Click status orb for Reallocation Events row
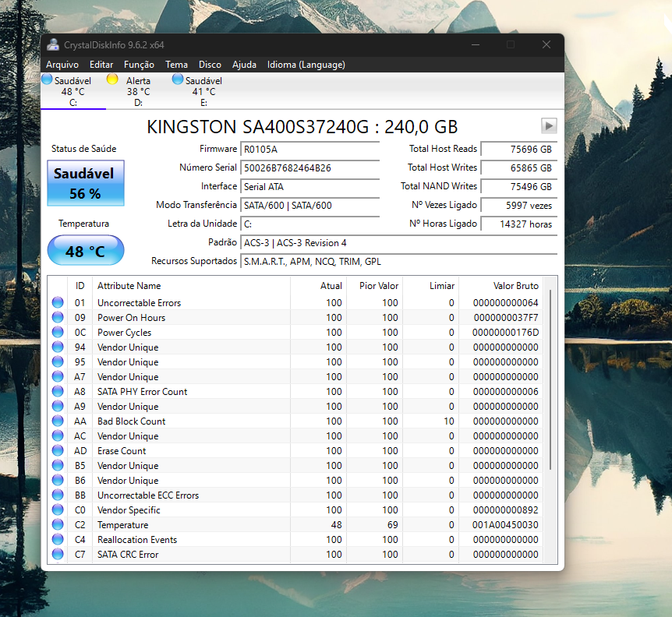Image resolution: width=672 pixels, height=617 pixels. [58, 540]
